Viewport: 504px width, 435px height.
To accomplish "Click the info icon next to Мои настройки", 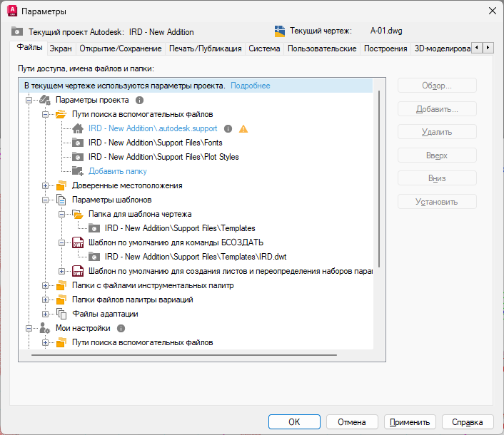I will [x=121, y=329].
